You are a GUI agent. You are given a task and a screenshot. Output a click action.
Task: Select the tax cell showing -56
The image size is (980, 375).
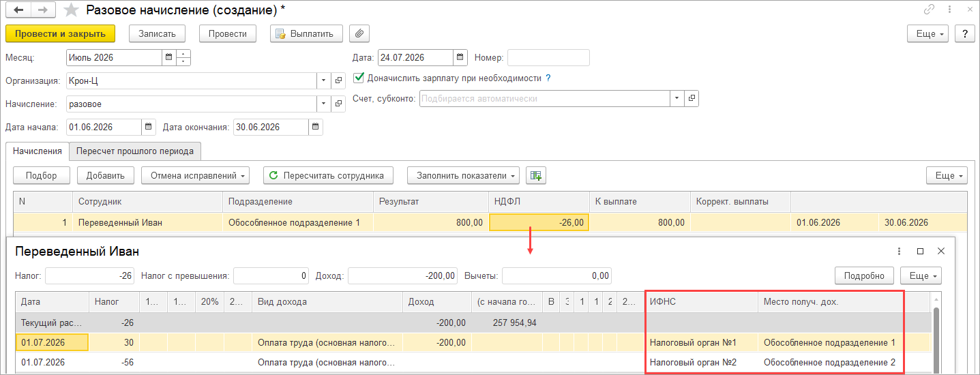pyautogui.click(x=113, y=362)
